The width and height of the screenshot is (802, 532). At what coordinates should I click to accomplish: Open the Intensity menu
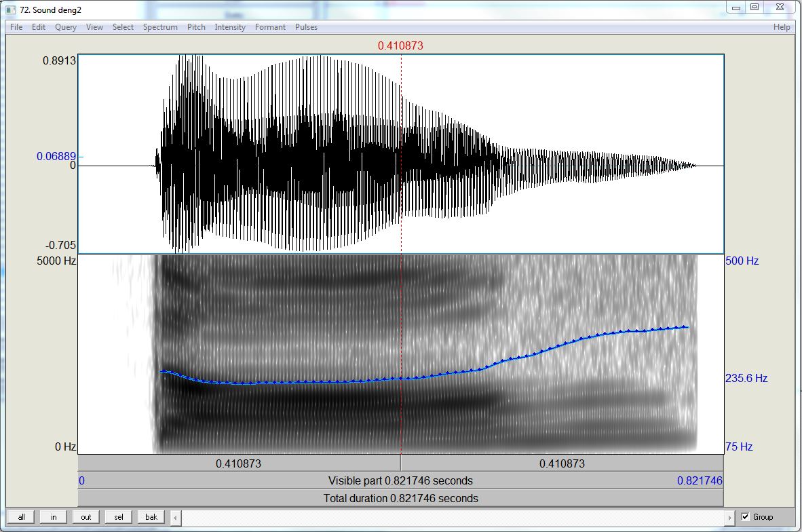click(x=229, y=27)
